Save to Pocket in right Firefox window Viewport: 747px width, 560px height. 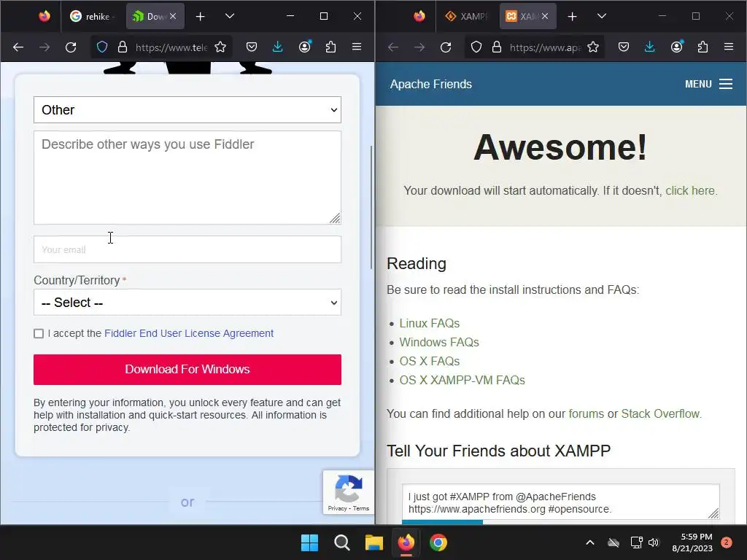(624, 47)
